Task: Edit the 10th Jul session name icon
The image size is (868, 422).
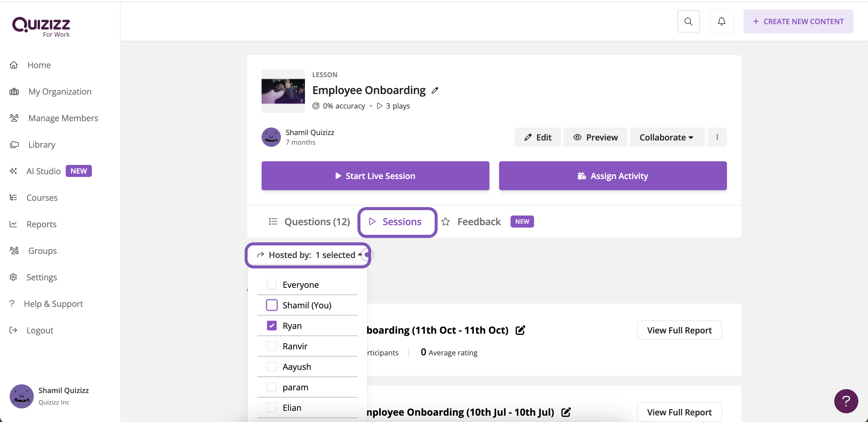Action: tap(566, 412)
